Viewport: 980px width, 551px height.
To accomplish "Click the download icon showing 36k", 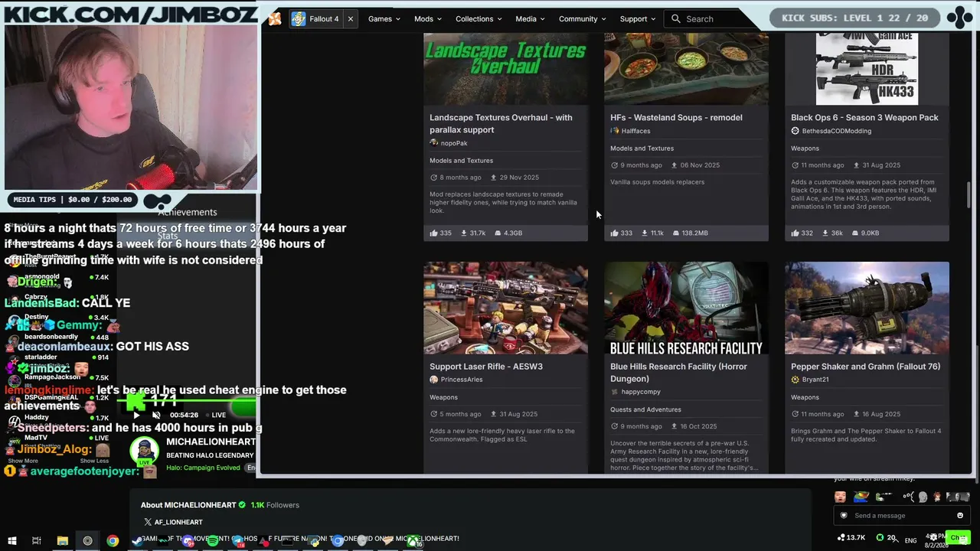I will 825,233.
